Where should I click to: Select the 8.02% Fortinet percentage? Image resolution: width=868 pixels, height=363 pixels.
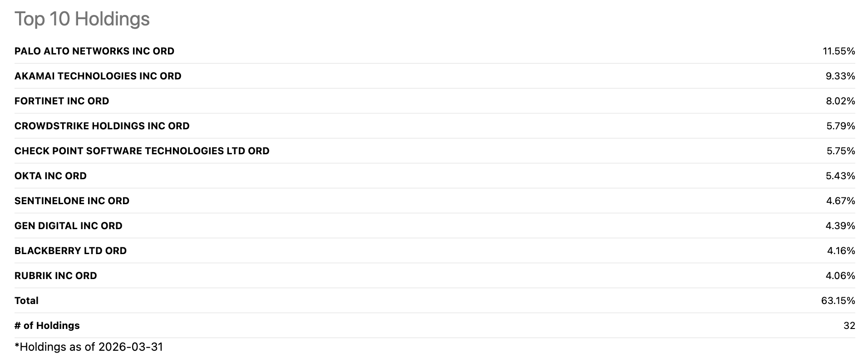coord(840,101)
